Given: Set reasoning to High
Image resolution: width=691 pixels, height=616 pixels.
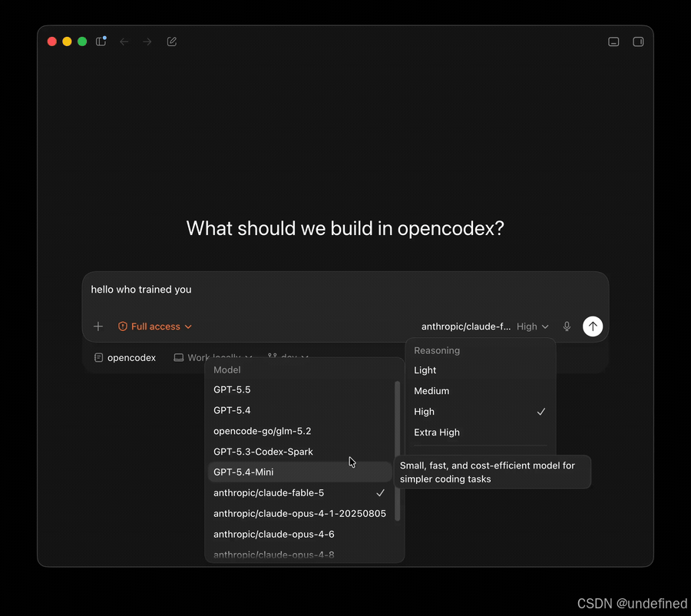Looking at the screenshot, I should pos(480,412).
